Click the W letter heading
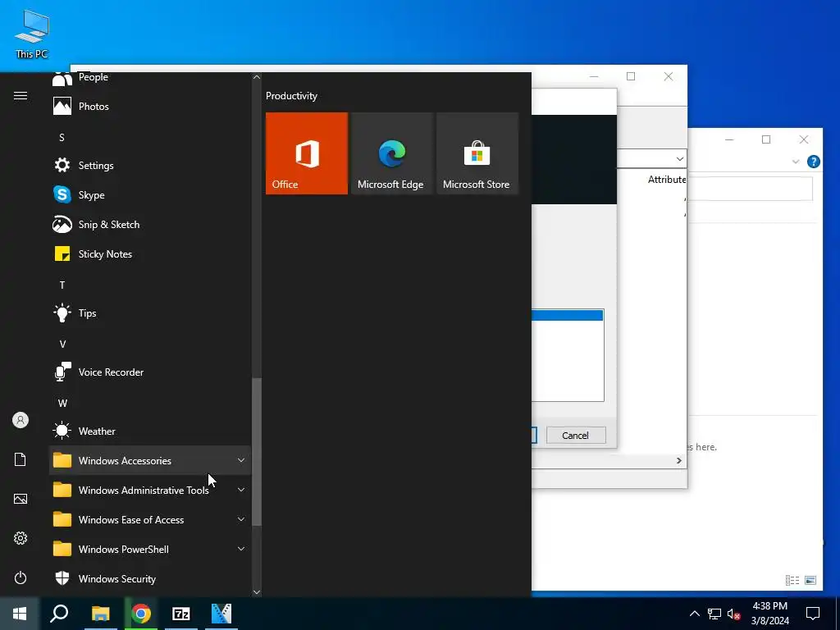The height and width of the screenshot is (630, 840). pyautogui.click(x=62, y=403)
